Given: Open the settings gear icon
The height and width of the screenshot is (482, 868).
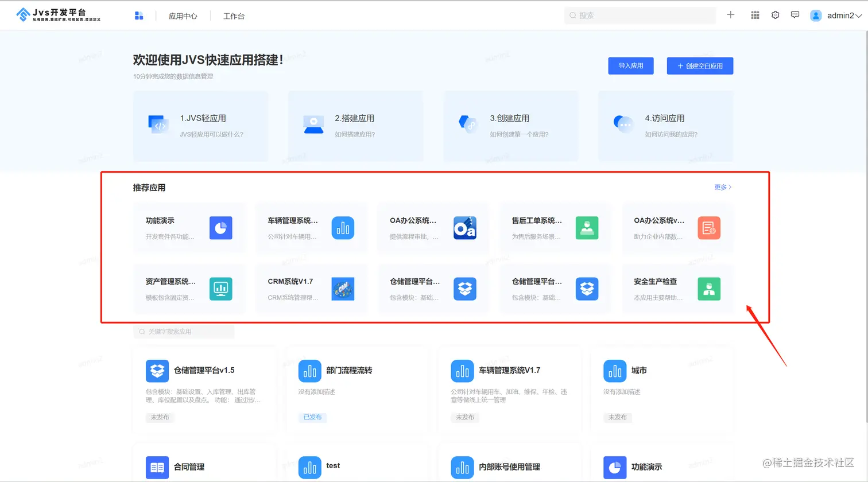Looking at the screenshot, I should (776, 15).
